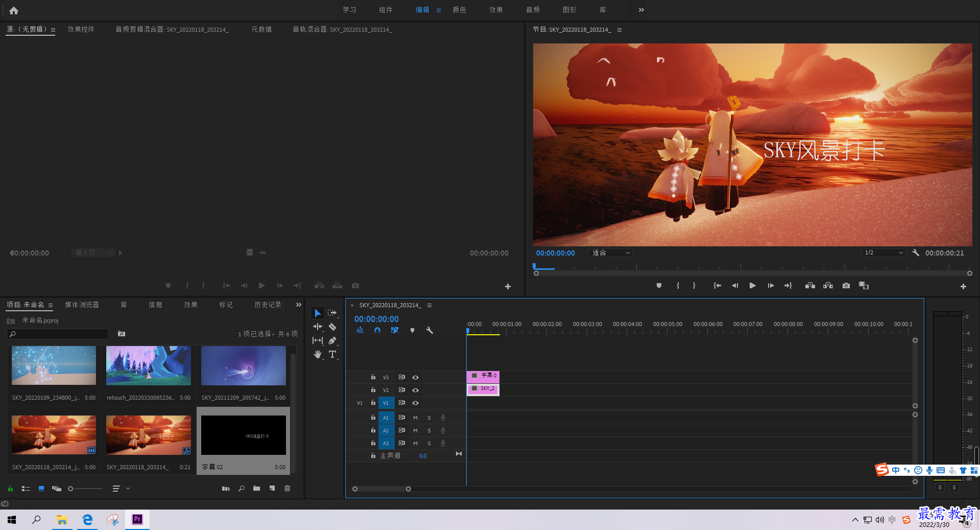Add a marker in the timeline header
The width and height of the screenshot is (980, 530).
(x=412, y=330)
